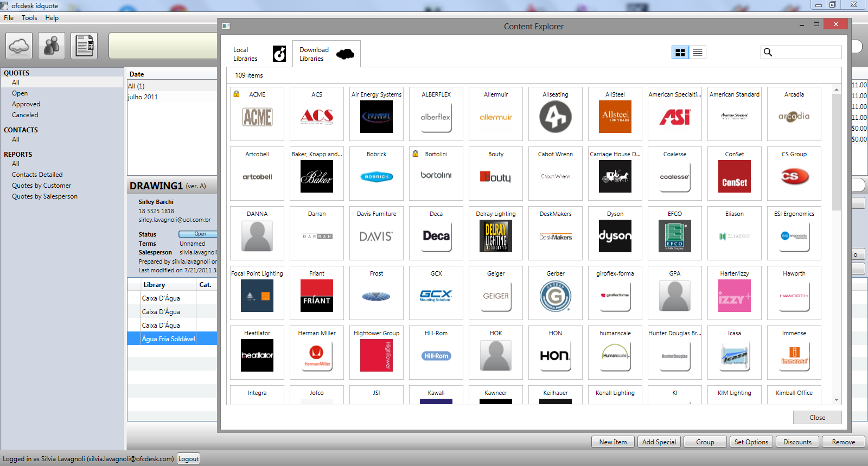Switch to thumbnail grid view

680,53
